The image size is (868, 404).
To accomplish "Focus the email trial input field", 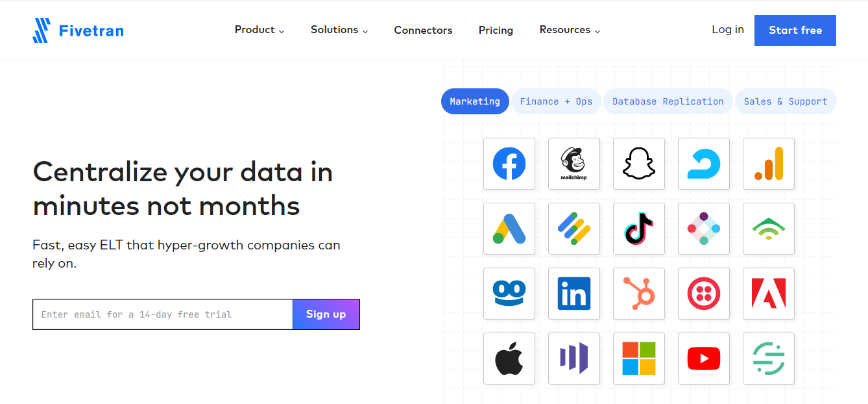I will 162,314.
